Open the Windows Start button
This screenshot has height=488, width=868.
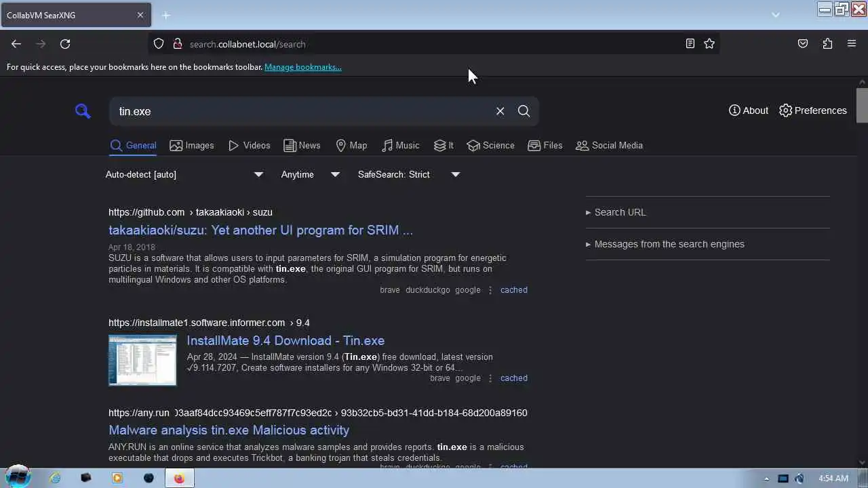(18, 477)
